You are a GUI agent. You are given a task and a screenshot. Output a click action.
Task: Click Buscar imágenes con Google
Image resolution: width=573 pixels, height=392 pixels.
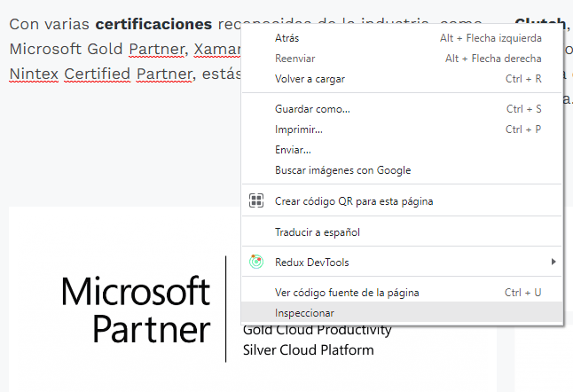tap(402, 170)
